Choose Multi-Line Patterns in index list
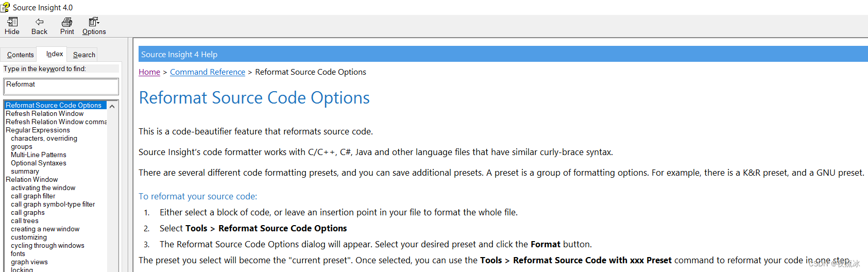Screen dimensions: 868x272 pyautogui.click(x=39, y=155)
